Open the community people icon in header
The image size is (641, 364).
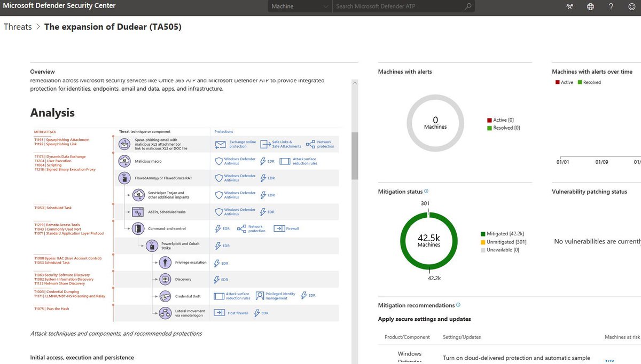click(569, 6)
